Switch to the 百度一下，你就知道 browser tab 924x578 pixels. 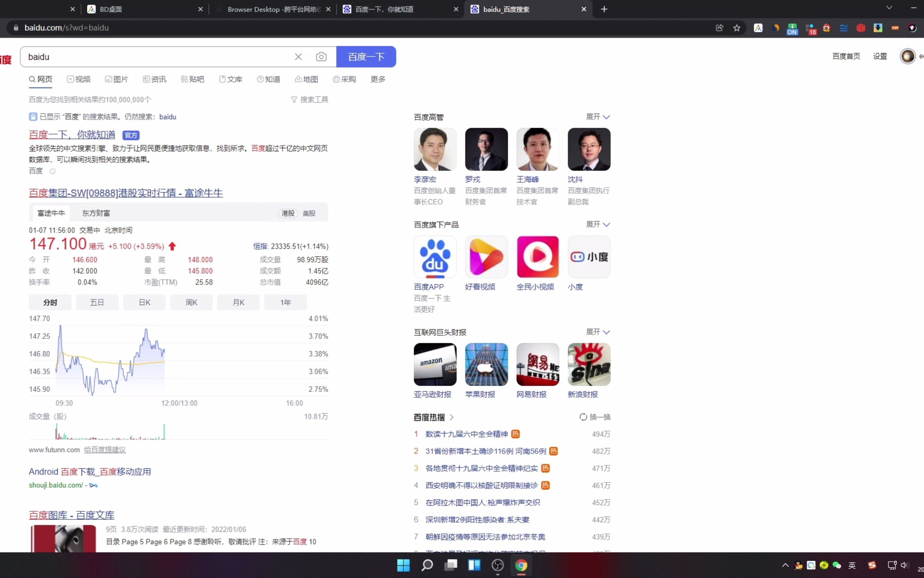(x=399, y=9)
